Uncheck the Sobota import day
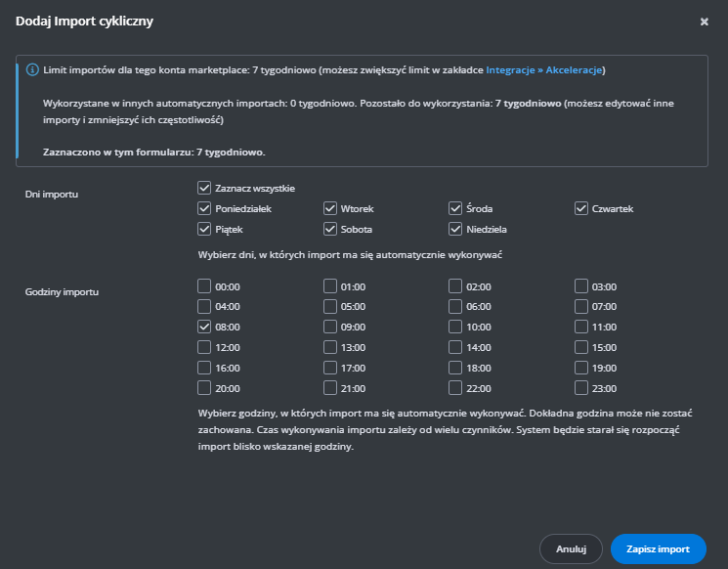Screen dimensions: 728x569 pyautogui.click(x=330, y=229)
